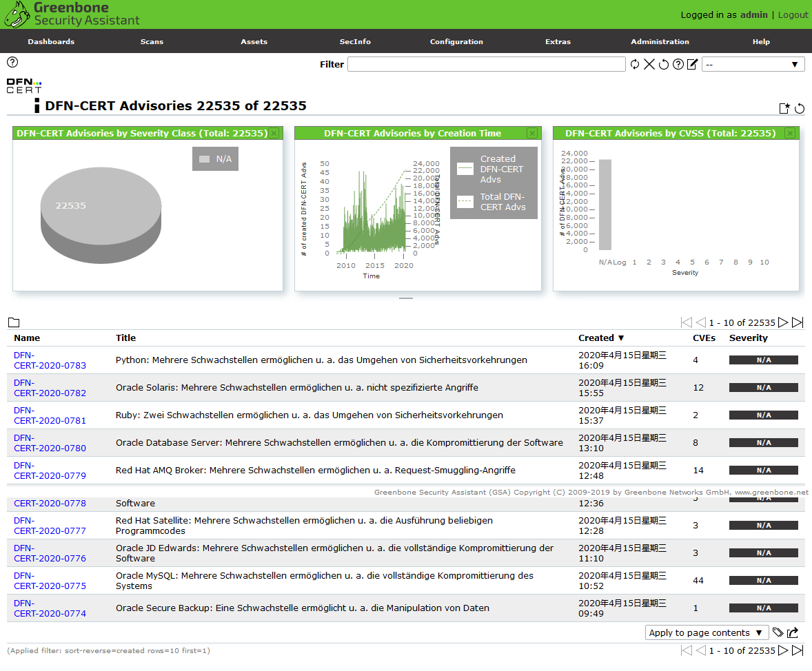The width and height of the screenshot is (812, 671).
Task: Open the Dashboards menu
Action: tap(51, 41)
